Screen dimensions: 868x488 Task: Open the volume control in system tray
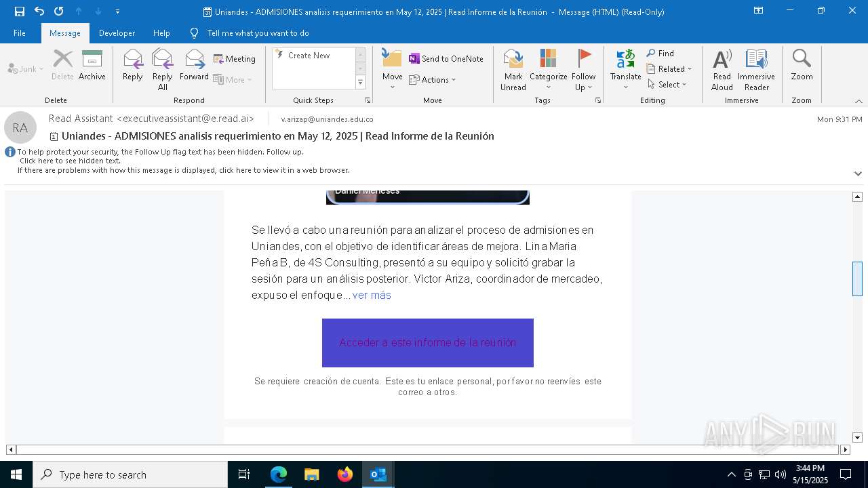(x=781, y=474)
